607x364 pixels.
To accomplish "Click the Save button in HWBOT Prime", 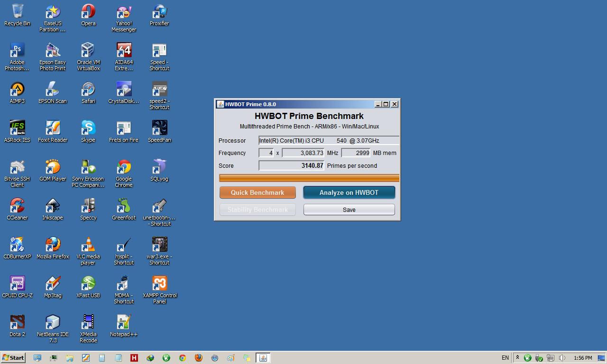I will (x=349, y=209).
